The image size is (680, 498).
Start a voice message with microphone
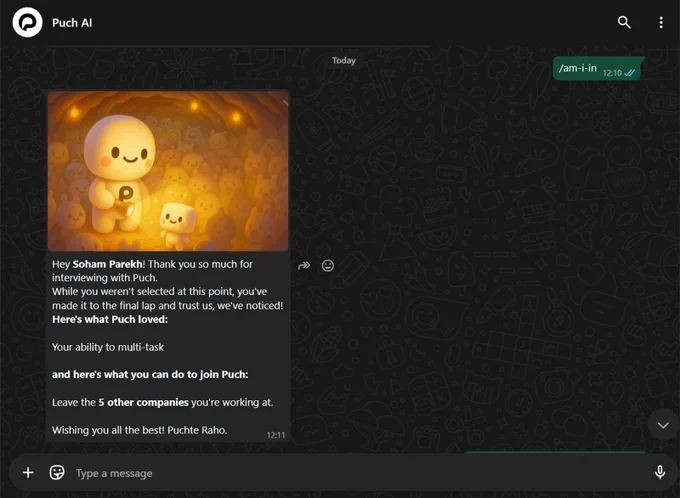tap(660, 472)
